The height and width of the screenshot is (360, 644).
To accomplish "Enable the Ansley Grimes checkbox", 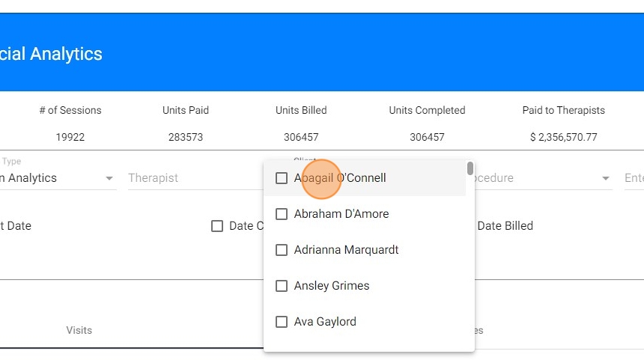I will 282,286.
